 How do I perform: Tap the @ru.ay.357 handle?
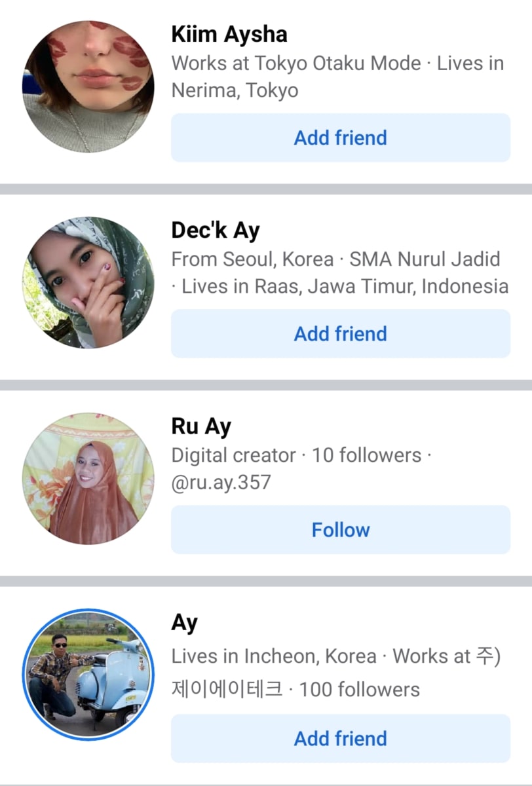(x=221, y=483)
